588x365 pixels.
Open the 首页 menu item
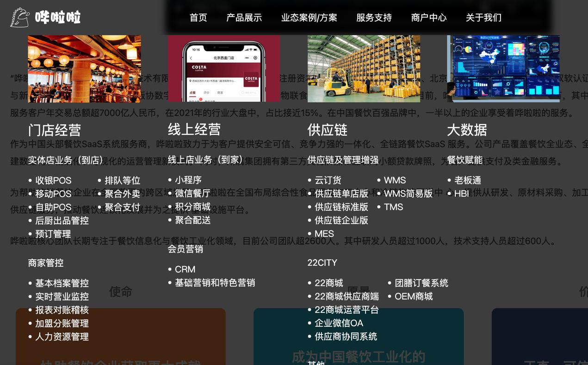(x=198, y=18)
